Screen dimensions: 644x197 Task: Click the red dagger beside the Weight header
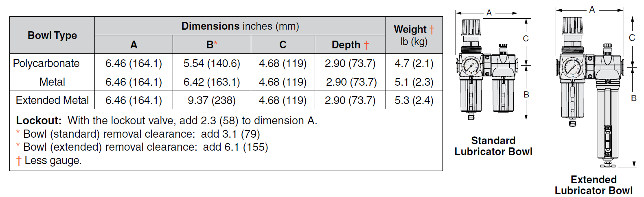(432, 30)
